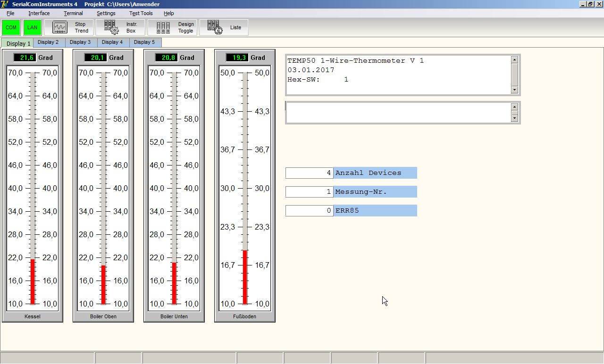This screenshot has width=604, height=364.
Task: Open the Settings menu
Action: click(106, 13)
